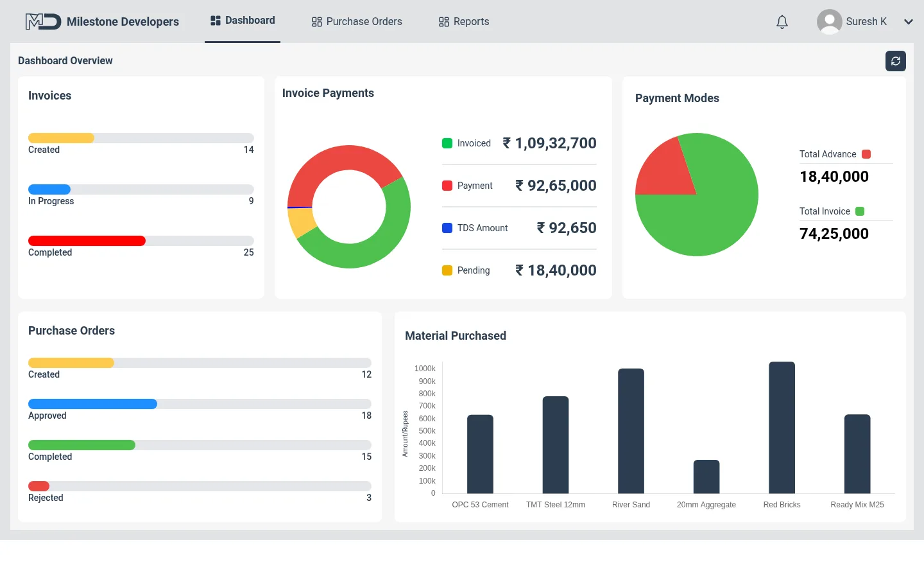The image size is (924, 578).
Task: Click the TMT Steel 12mm bar
Action: [x=556, y=445]
